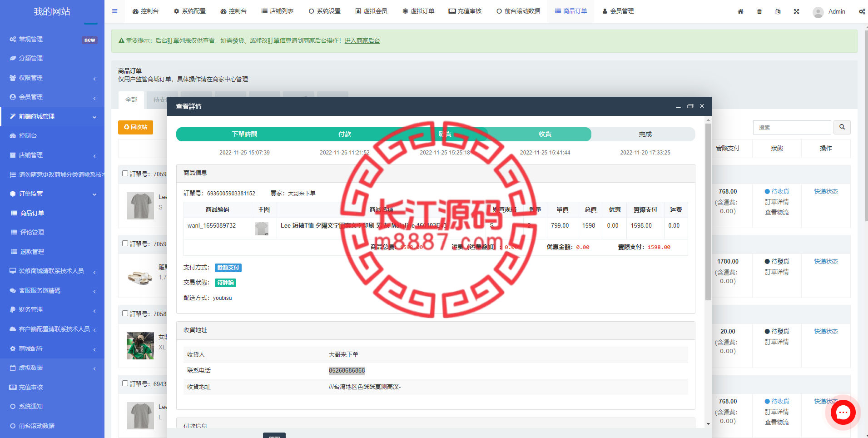Screen dimensions: 868x438
Task: Expand 商城配置 sidebar menu
Action: coord(52,348)
